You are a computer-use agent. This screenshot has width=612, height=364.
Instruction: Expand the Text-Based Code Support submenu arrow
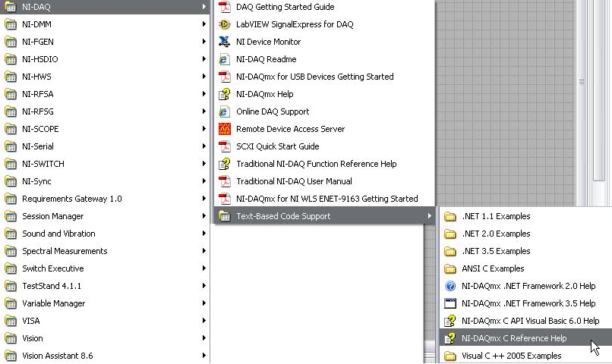coord(429,216)
